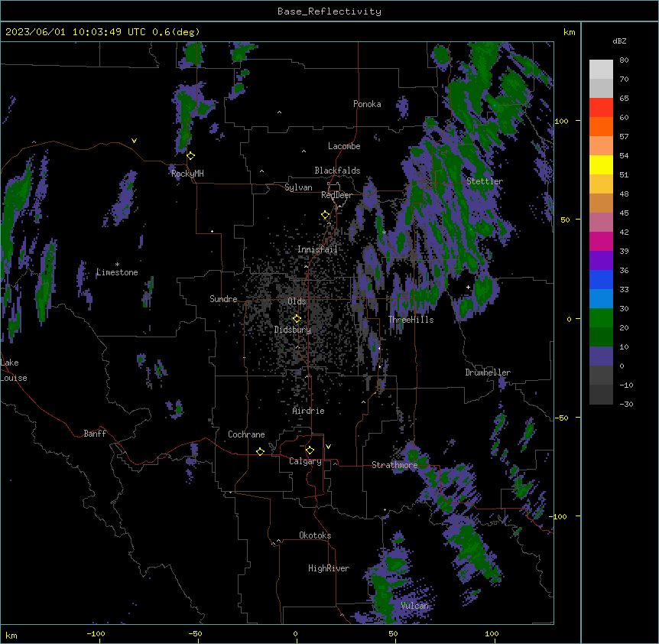This screenshot has height=644, width=659.
Task: Click the Strathmore label
Action: coord(394,465)
